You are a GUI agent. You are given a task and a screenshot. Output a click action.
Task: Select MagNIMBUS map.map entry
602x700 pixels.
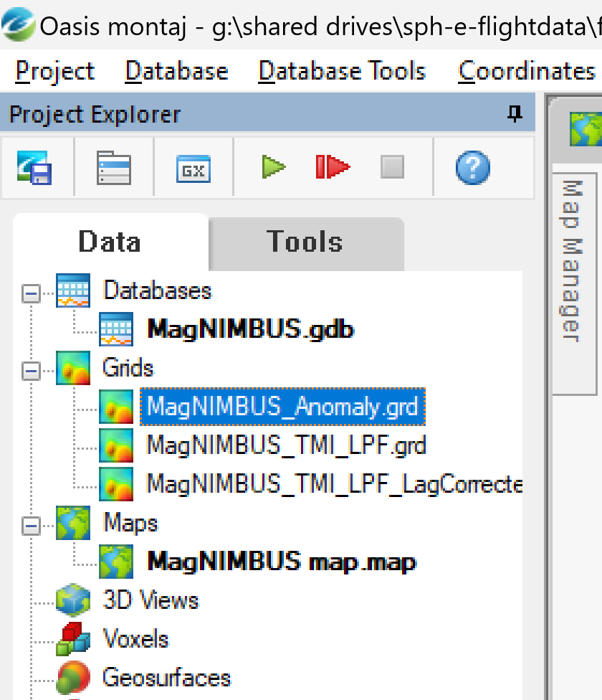click(282, 562)
